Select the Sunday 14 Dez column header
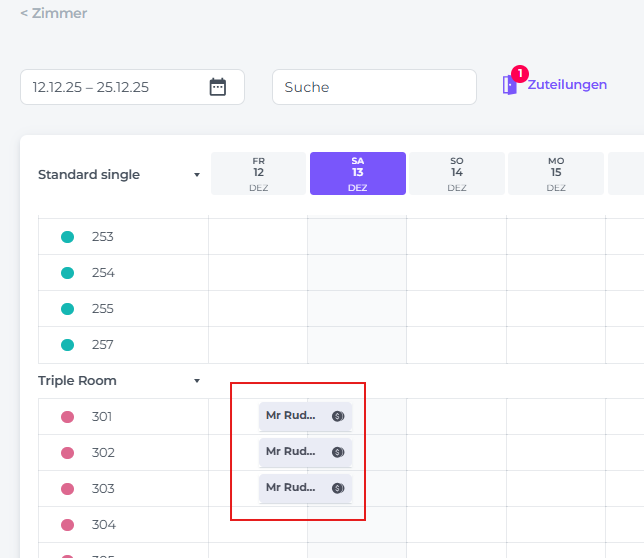The height and width of the screenshot is (558, 644). click(457, 173)
